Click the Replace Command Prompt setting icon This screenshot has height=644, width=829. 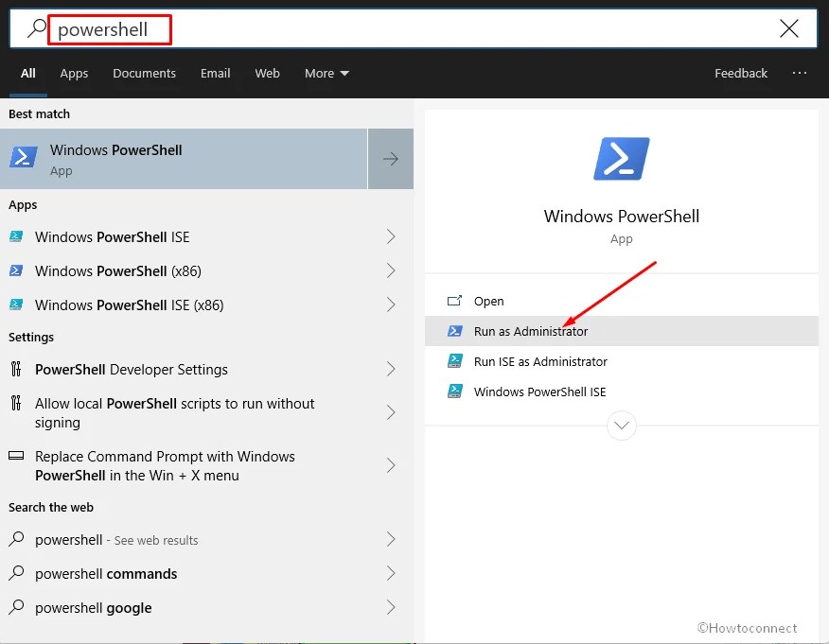click(x=17, y=457)
